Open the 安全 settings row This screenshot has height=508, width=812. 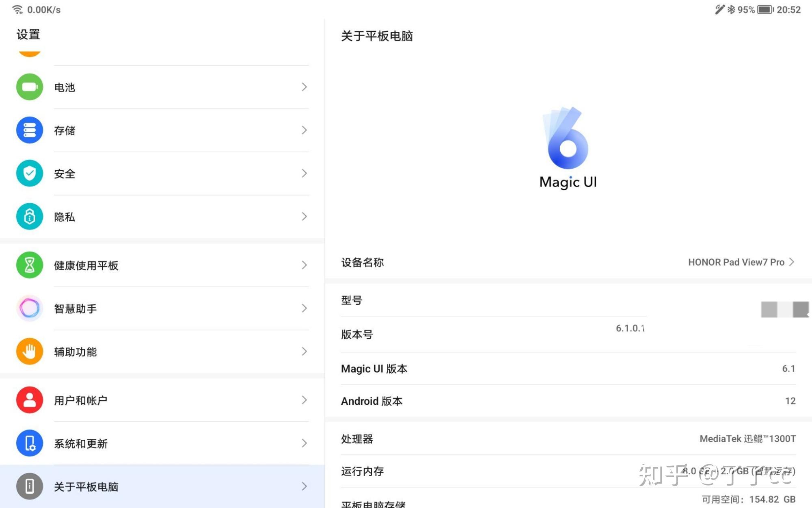point(162,174)
